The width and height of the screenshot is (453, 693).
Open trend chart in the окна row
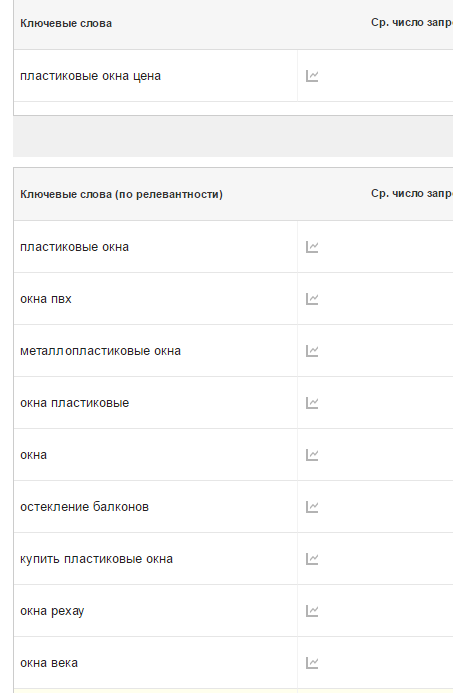tap(312, 455)
